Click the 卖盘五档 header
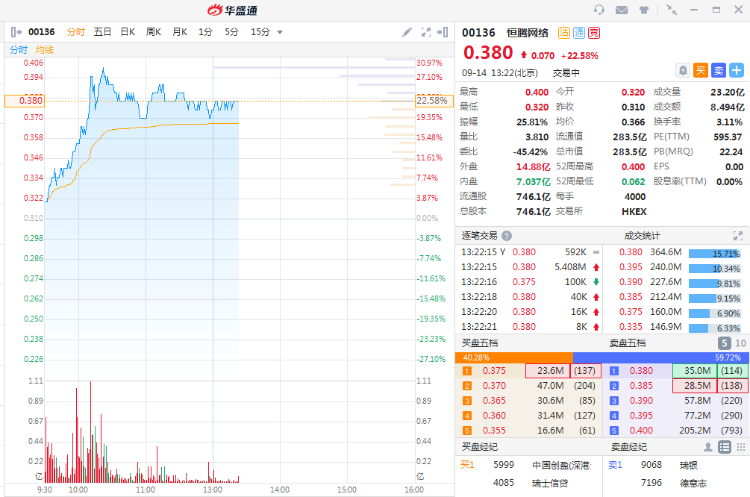 (628, 343)
